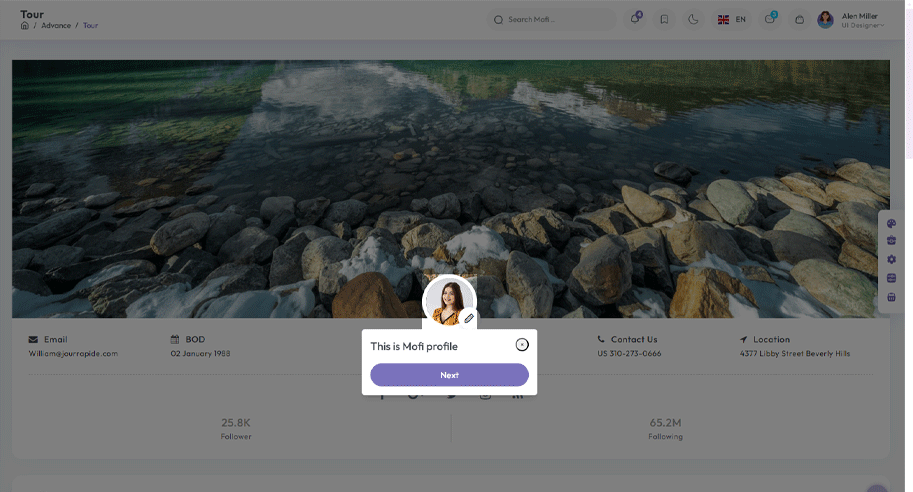Open the EN language dropdown
Viewport: 913px width, 492px height.
point(732,19)
